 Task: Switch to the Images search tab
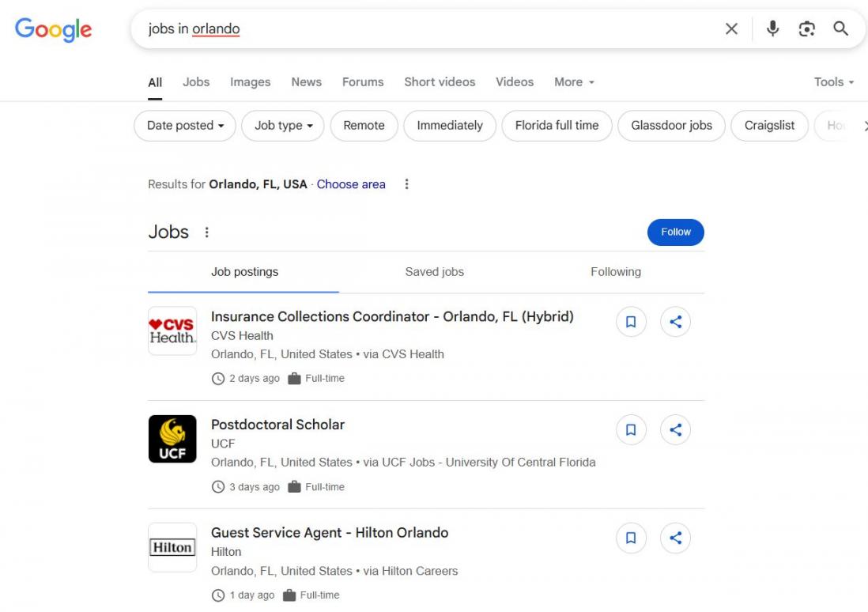251,82
